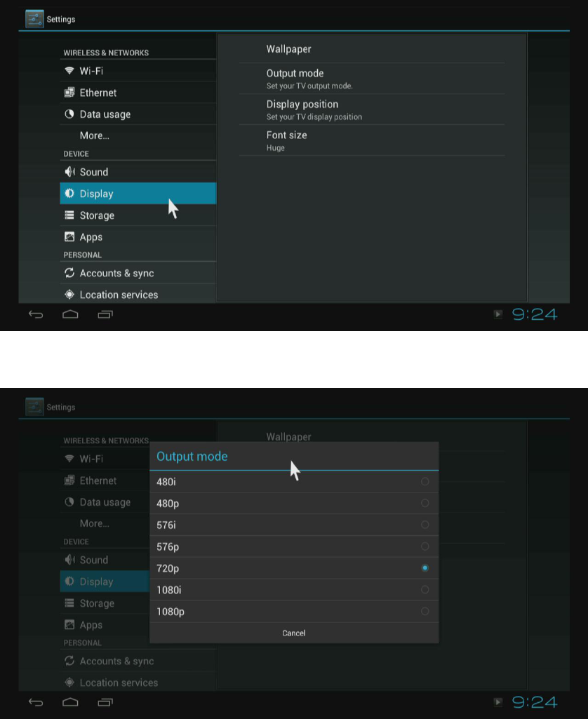The height and width of the screenshot is (719, 588).
Task: Click the Ethernet icon in top screenshot
Action: [x=69, y=93]
